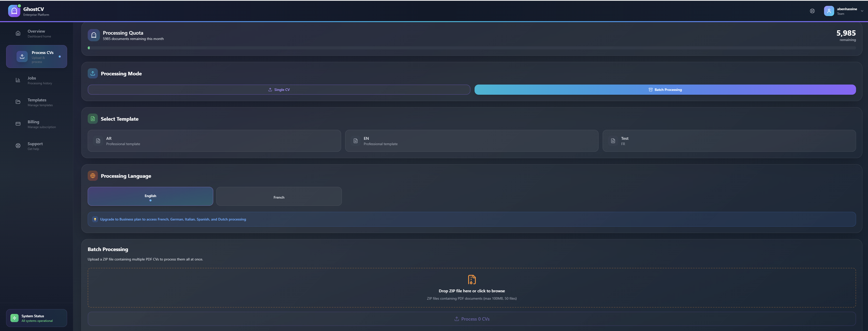Choose English processing language

point(150,196)
